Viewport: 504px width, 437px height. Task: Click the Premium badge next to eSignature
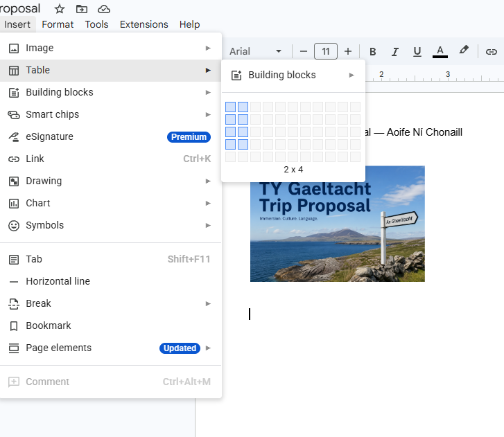click(x=189, y=137)
